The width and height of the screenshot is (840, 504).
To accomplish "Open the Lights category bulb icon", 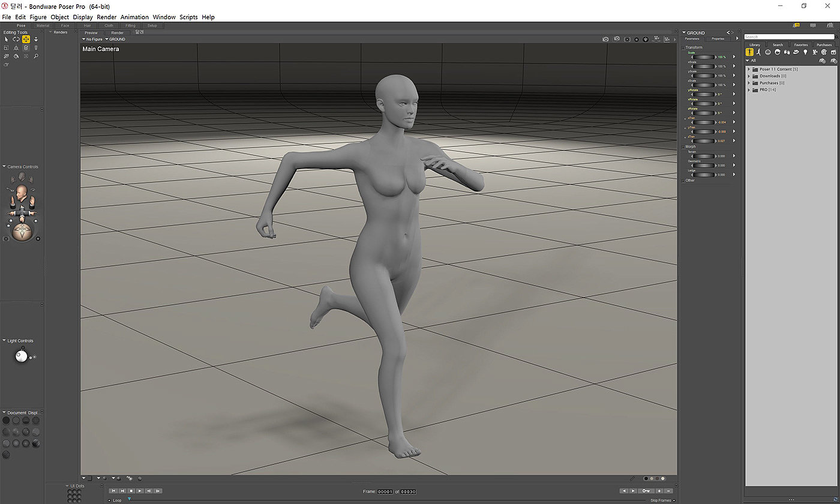I will (x=805, y=52).
